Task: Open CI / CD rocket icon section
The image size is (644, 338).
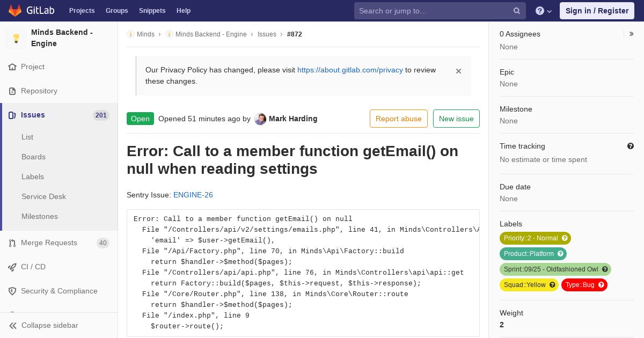Action: point(12,267)
